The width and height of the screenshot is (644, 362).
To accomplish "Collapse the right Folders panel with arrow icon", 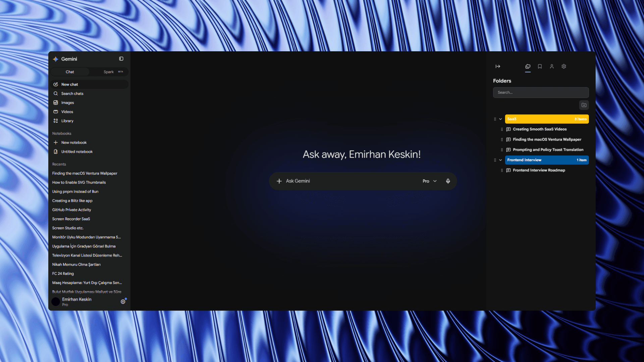I will click(x=498, y=66).
